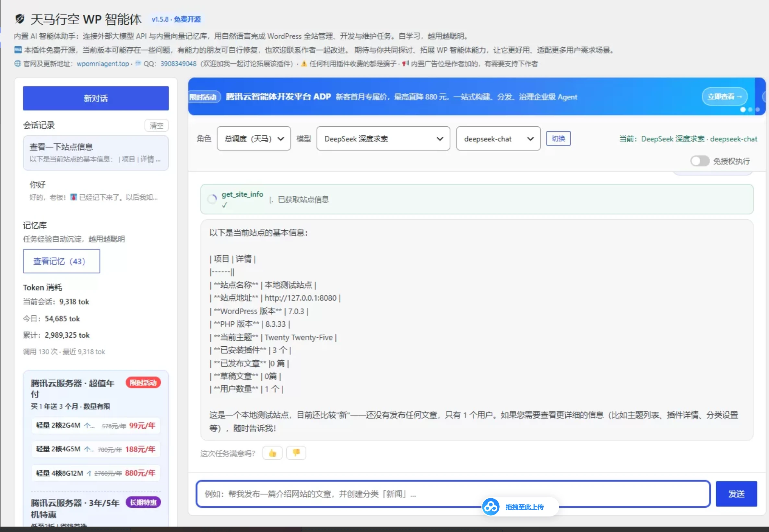The width and height of the screenshot is (769, 532).
Task: Click the 腾讯云智能体开发平台 ADP banner title
Action: pyautogui.click(x=278, y=97)
